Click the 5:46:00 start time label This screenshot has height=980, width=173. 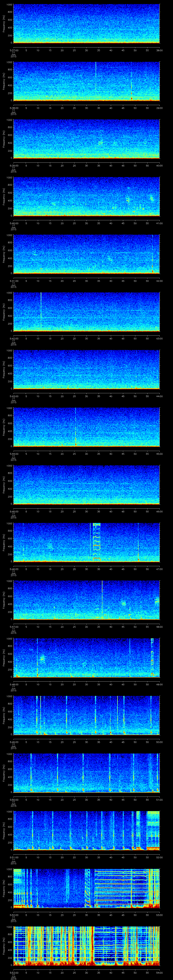14,569
